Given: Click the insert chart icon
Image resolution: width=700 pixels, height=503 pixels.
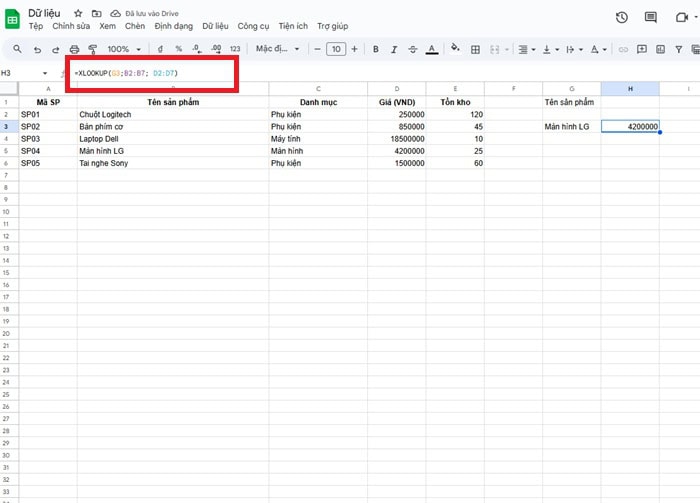Looking at the screenshot, I should (x=661, y=49).
